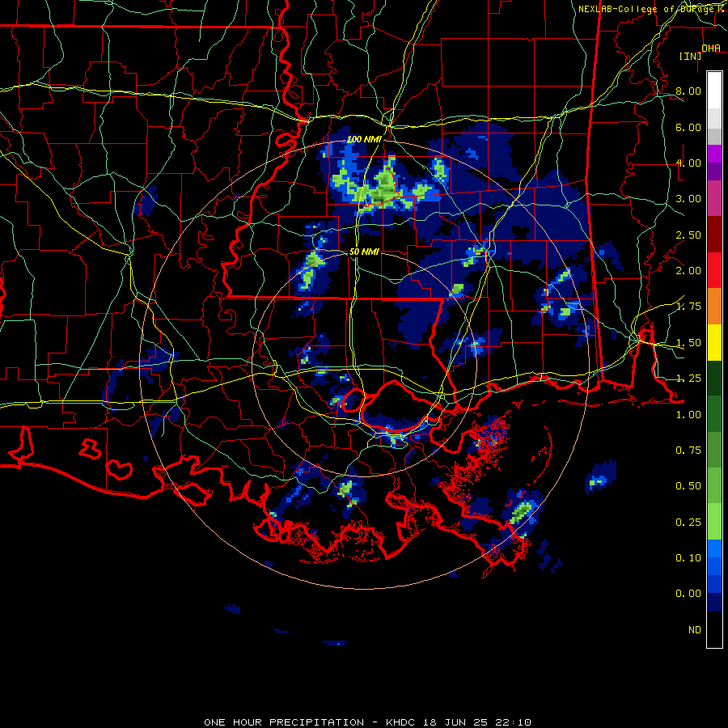Click the 1.50 legend value

coord(688,343)
